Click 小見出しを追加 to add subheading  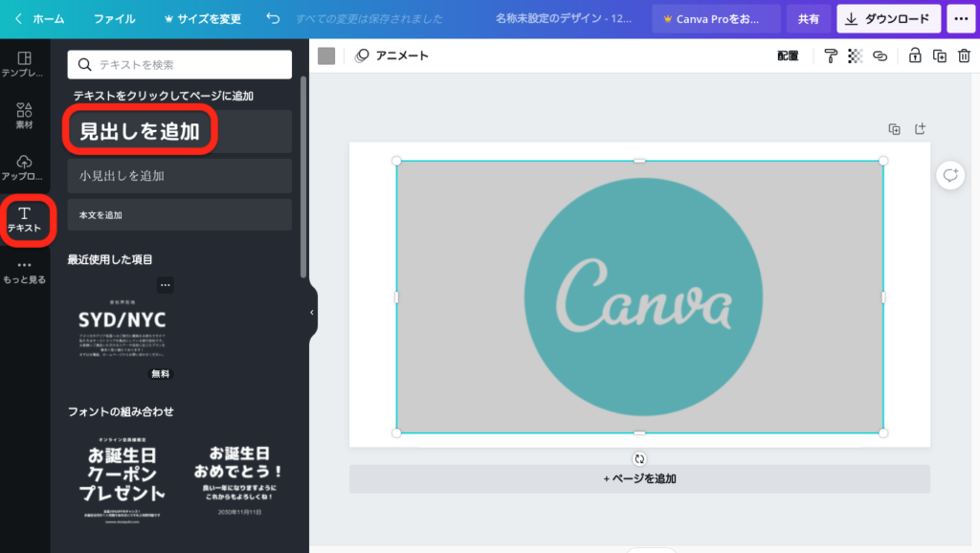tap(179, 176)
